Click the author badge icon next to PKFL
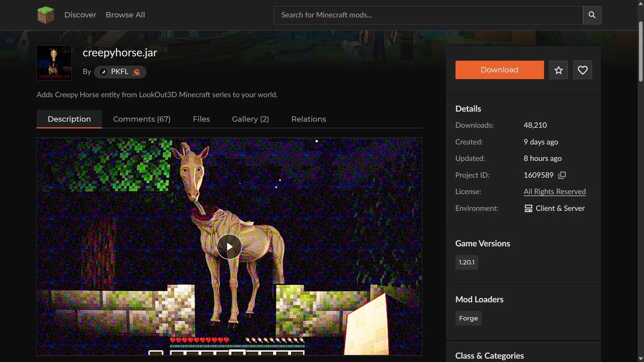This screenshot has width=644, height=362. [x=137, y=72]
